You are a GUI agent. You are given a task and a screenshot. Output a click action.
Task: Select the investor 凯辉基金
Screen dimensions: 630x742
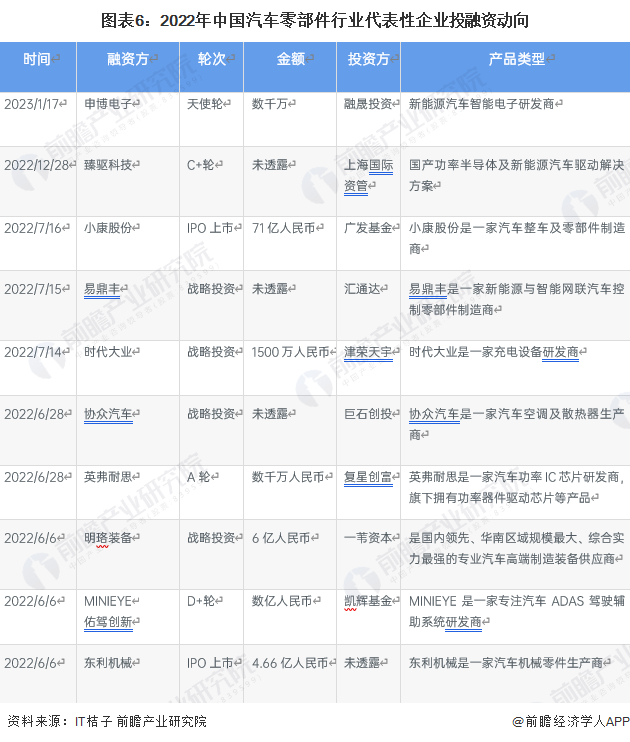coord(368,601)
